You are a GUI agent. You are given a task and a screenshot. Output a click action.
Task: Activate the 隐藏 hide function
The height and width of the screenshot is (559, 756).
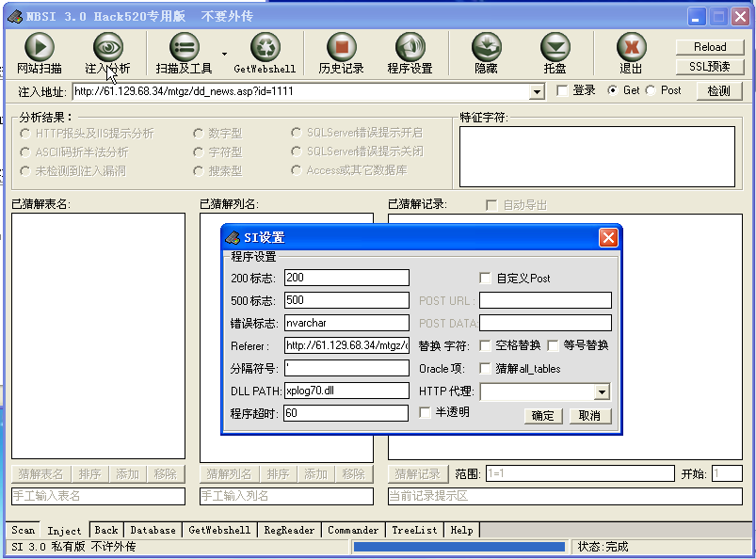[486, 45]
